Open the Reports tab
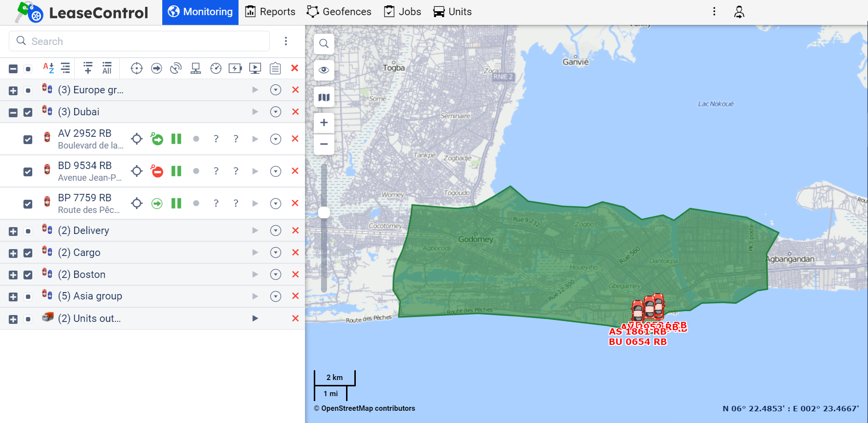The image size is (868, 423). pos(270,12)
